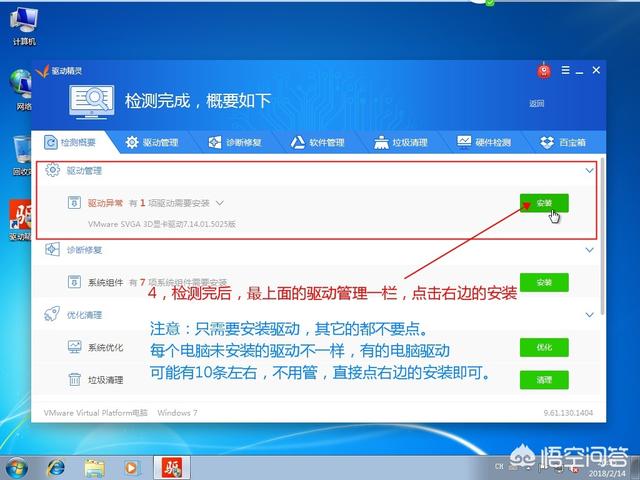Click the 诊断修复 section icon
This screenshot has height=480, width=640.
tap(52, 249)
